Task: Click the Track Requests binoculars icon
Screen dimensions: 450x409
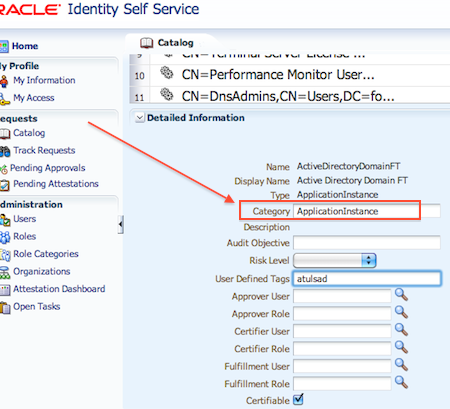Action: point(5,151)
